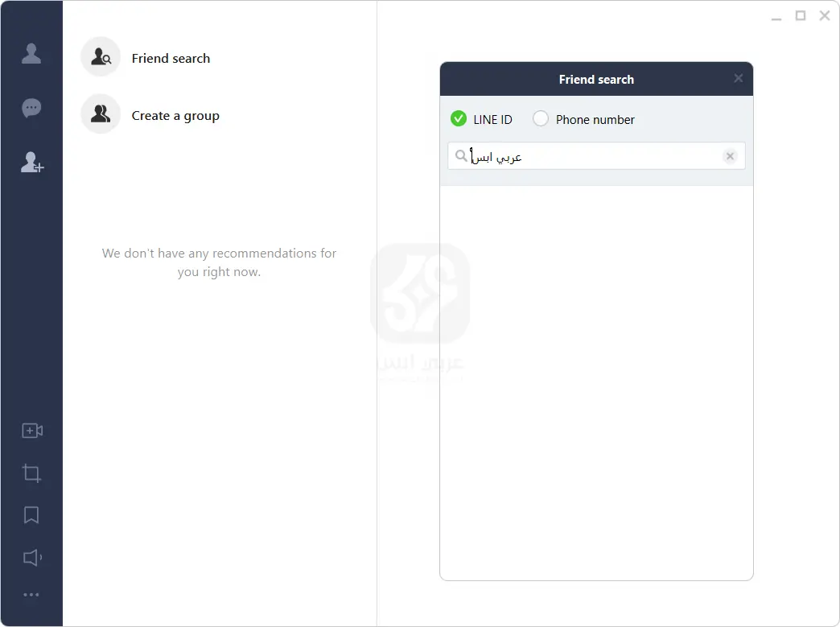Open the three-dot More menu in sidebar
This screenshot has height=627, width=840.
coord(31,595)
